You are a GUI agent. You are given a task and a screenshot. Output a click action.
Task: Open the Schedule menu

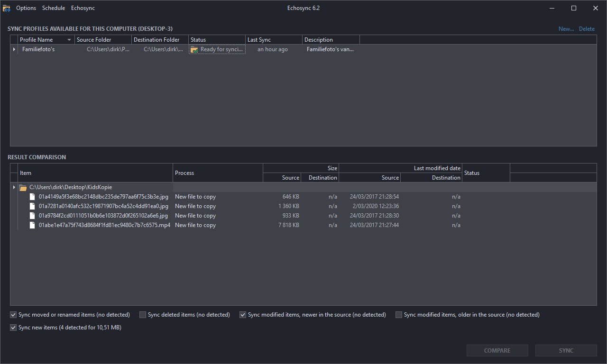tap(54, 8)
